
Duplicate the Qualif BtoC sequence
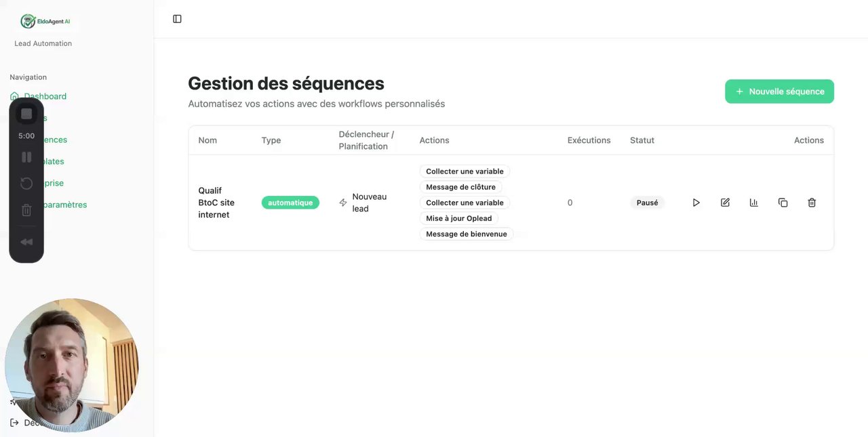coord(783,203)
